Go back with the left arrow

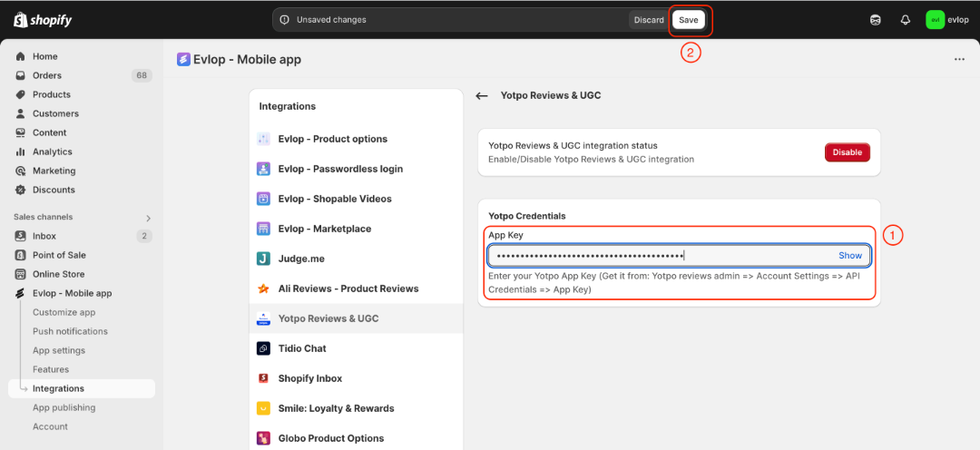[481, 95]
